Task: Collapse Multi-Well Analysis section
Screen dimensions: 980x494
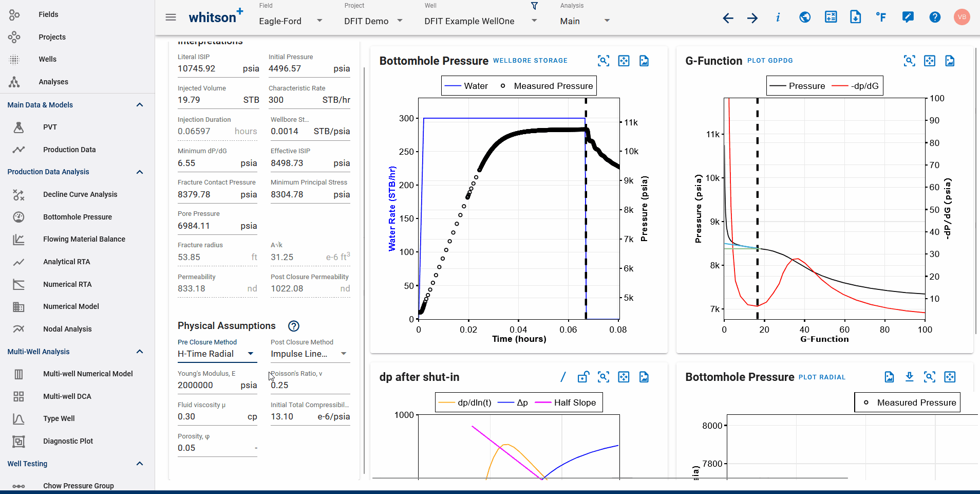Action: pyautogui.click(x=139, y=352)
